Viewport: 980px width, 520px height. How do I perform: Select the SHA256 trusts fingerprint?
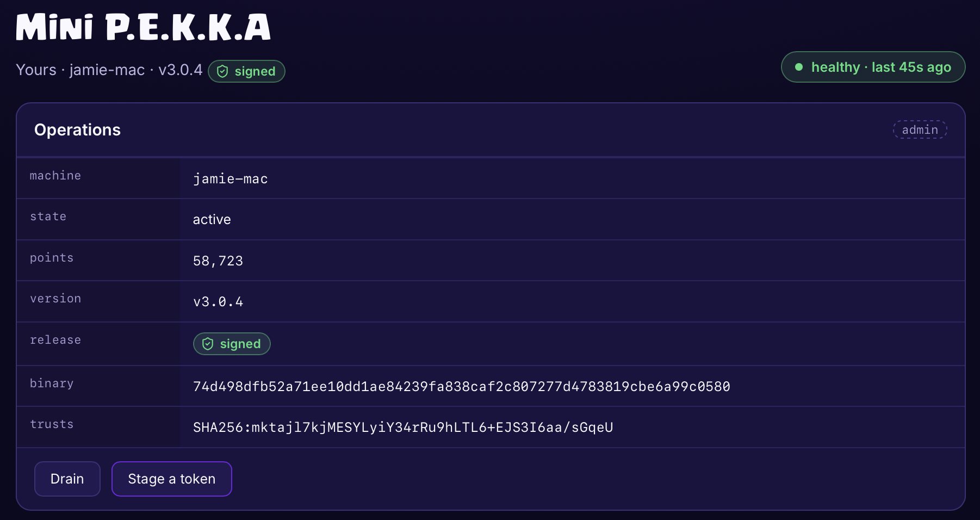click(403, 427)
